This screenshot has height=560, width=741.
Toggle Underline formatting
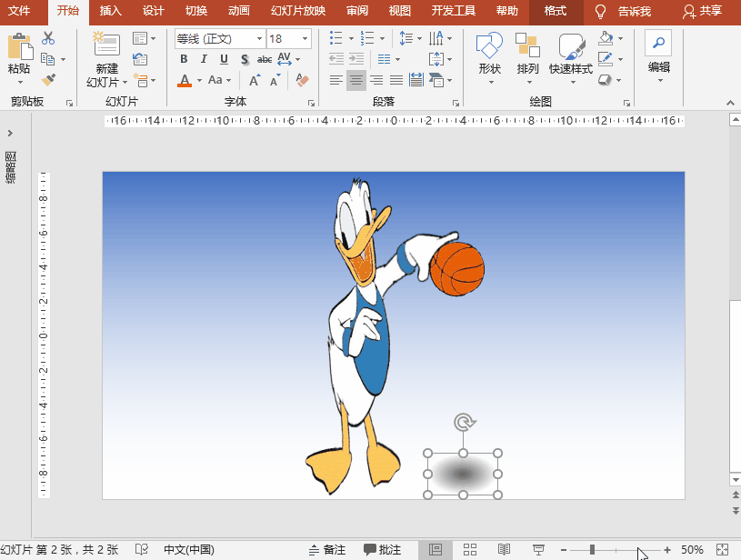point(224,59)
